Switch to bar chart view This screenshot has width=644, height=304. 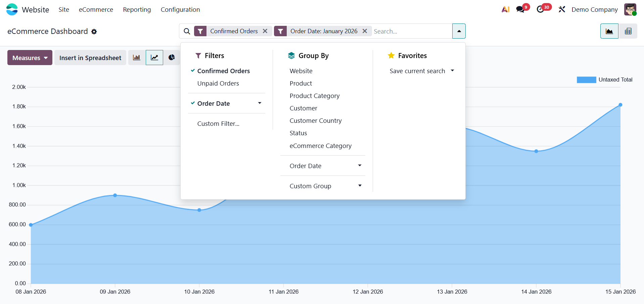[137, 58]
